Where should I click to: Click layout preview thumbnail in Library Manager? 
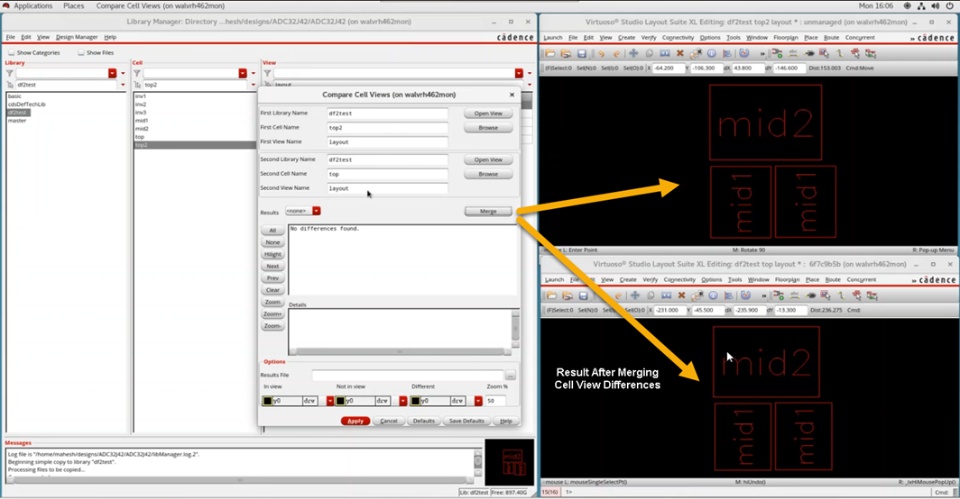509,462
